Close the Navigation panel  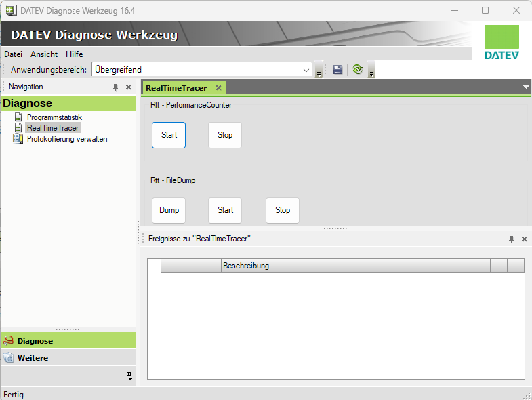click(128, 87)
